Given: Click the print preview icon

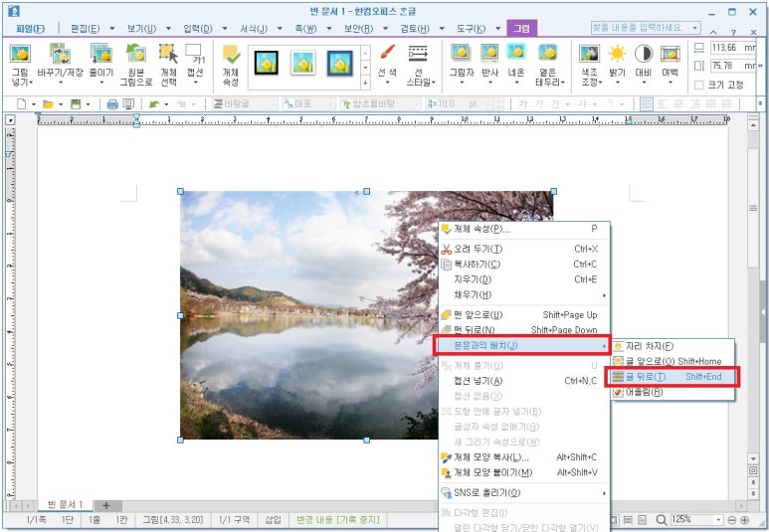Looking at the screenshot, I should 128,104.
